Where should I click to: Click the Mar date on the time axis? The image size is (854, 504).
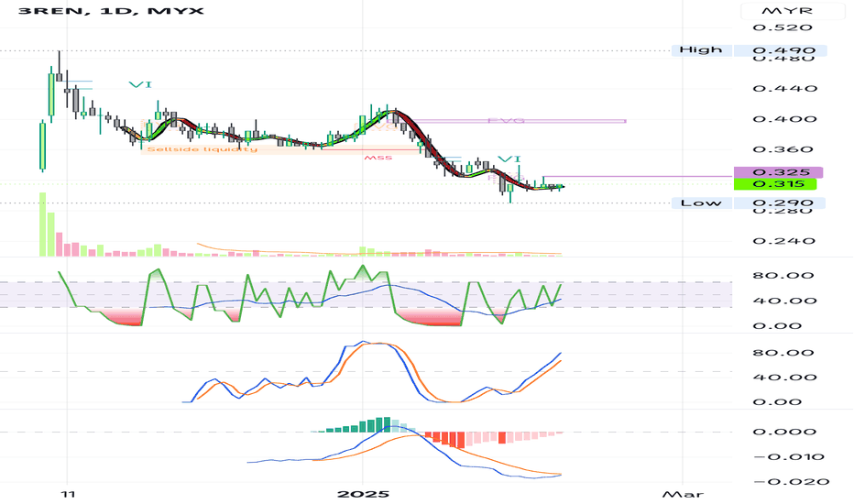pos(683,494)
